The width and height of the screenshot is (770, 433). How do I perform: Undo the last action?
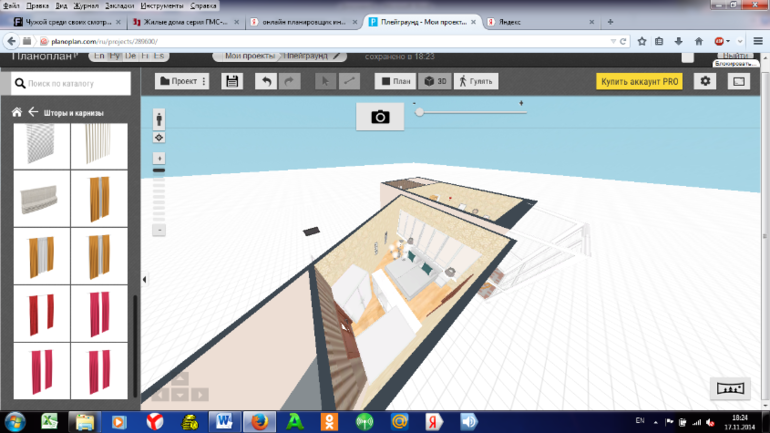pos(265,81)
